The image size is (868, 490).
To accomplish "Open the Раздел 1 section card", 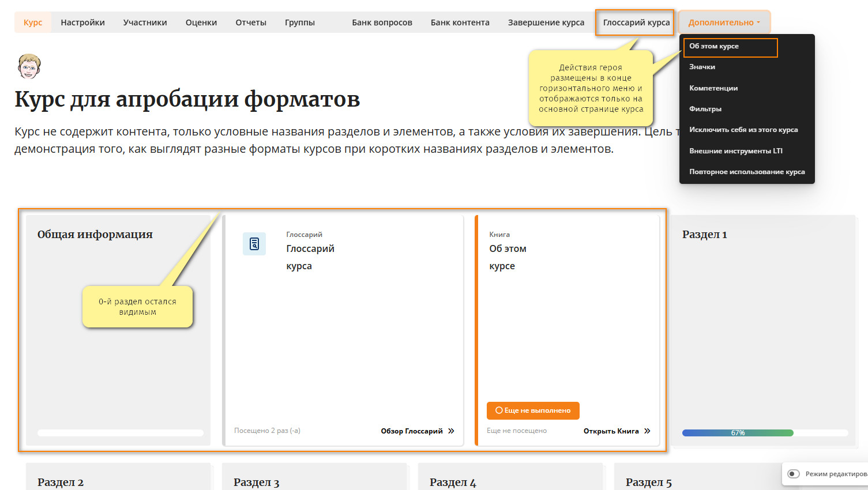I will [763, 330].
